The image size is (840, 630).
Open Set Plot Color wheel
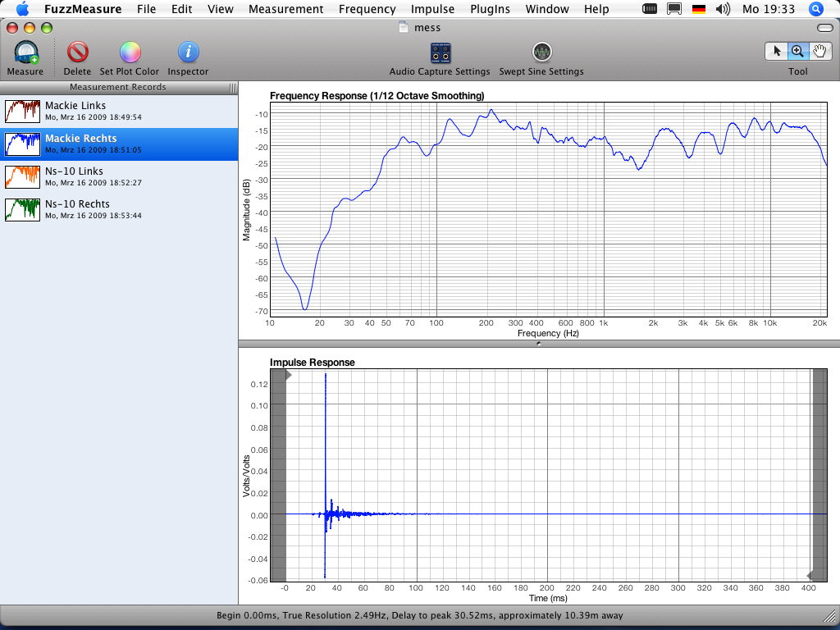click(x=130, y=52)
